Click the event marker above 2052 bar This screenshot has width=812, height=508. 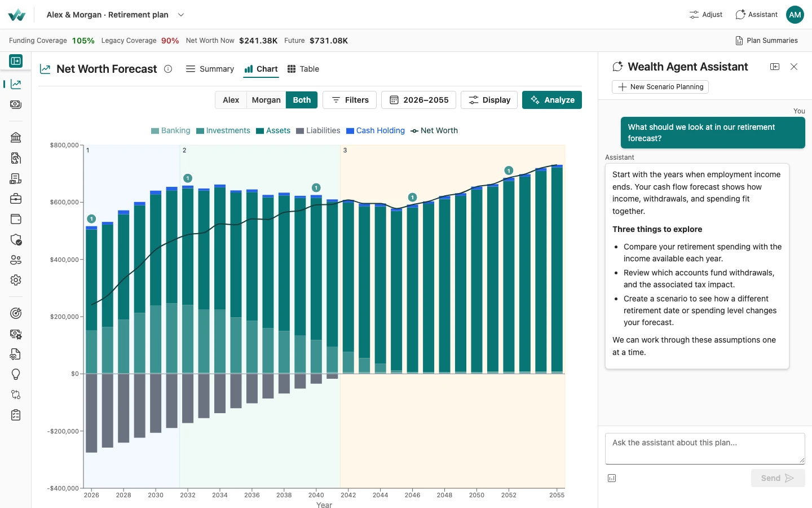pos(509,170)
